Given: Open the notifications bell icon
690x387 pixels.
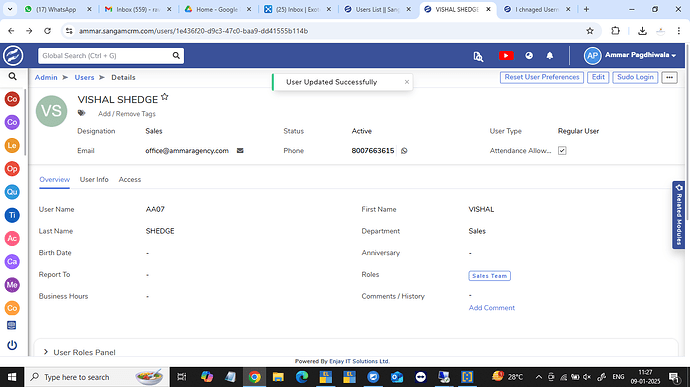Looking at the screenshot, I should 550,55.
